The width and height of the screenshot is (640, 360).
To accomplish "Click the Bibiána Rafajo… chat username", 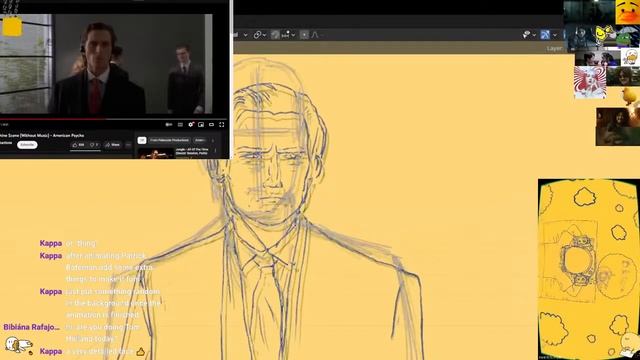I will click(31, 327).
